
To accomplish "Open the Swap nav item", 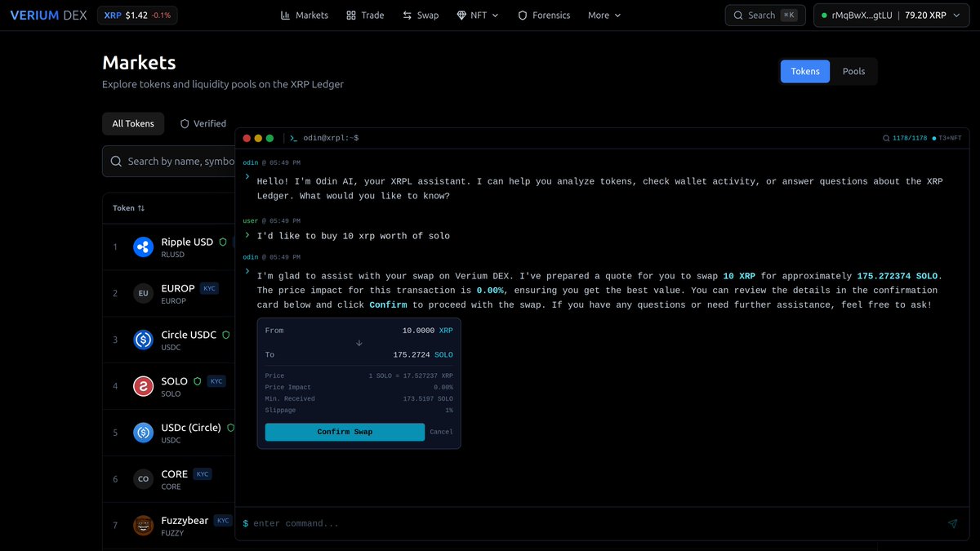I will [x=421, y=16].
